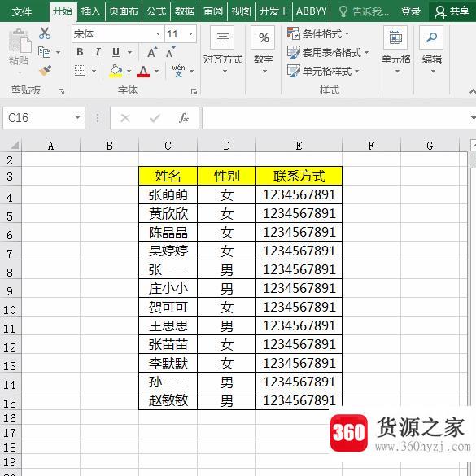Click the insert function fx icon
The width and height of the screenshot is (476, 476).
click(x=184, y=118)
